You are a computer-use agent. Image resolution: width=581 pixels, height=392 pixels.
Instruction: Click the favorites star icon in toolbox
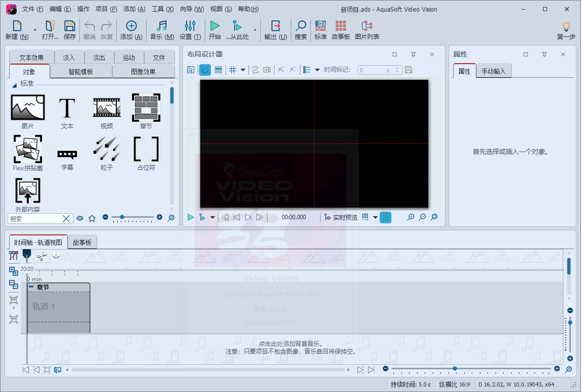(x=92, y=218)
